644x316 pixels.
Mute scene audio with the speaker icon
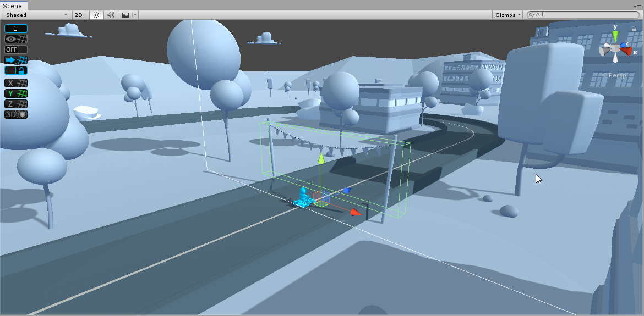point(111,15)
